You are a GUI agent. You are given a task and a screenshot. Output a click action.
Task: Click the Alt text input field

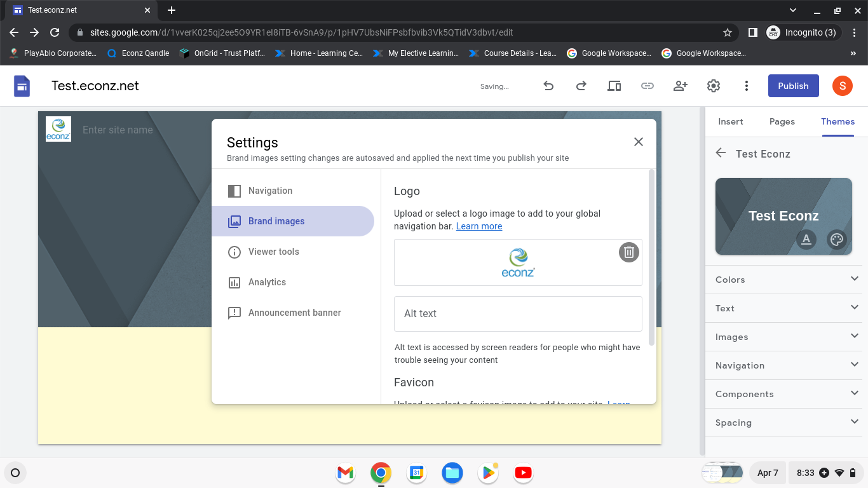(x=518, y=313)
